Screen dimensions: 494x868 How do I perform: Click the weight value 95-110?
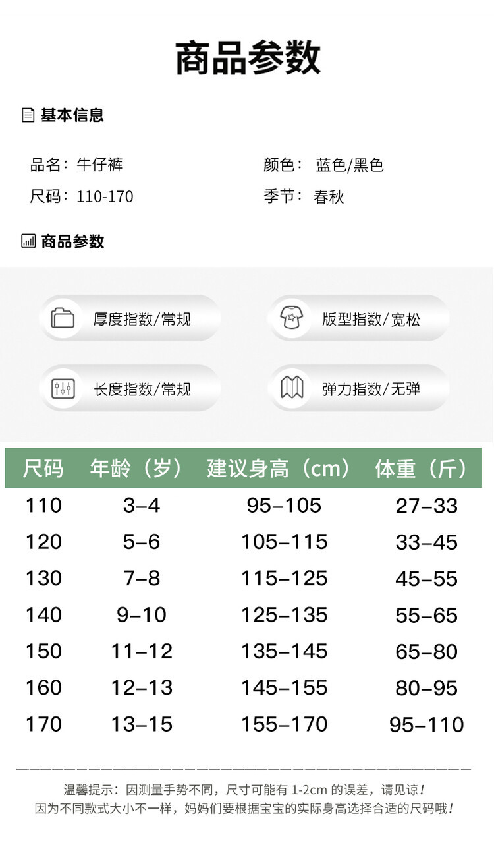[426, 725]
